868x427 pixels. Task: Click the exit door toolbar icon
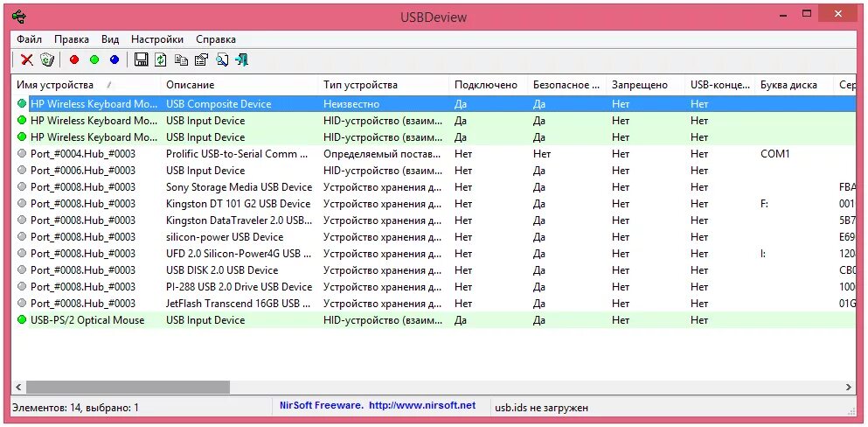pos(242,59)
